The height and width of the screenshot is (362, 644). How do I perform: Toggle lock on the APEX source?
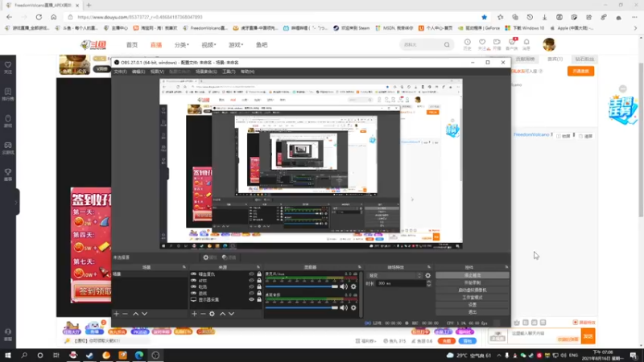[259, 280]
